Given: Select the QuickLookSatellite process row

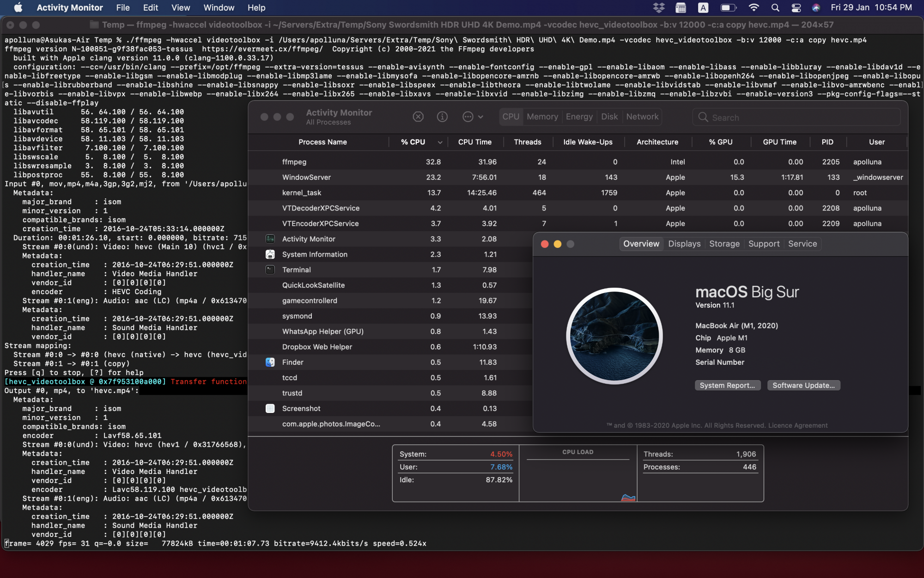Looking at the screenshot, I should click(390, 285).
